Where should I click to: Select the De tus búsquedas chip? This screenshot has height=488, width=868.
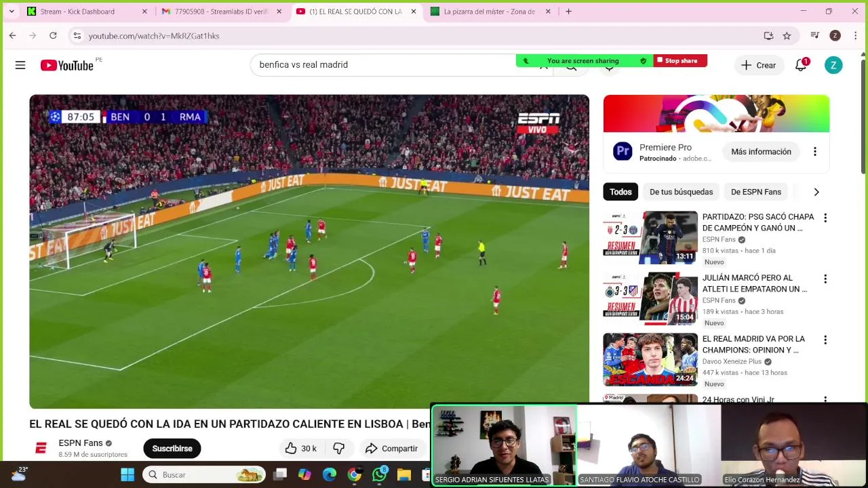(681, 192)
